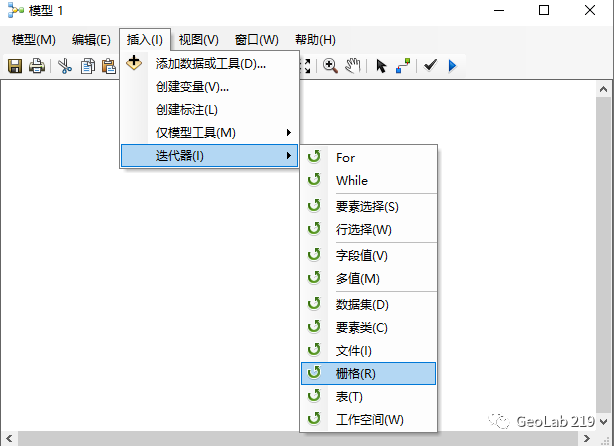The height and width of the screenshot is (446, 614).
Task: Click the loop icon beside 文件(I)
Action: (314, 350)
